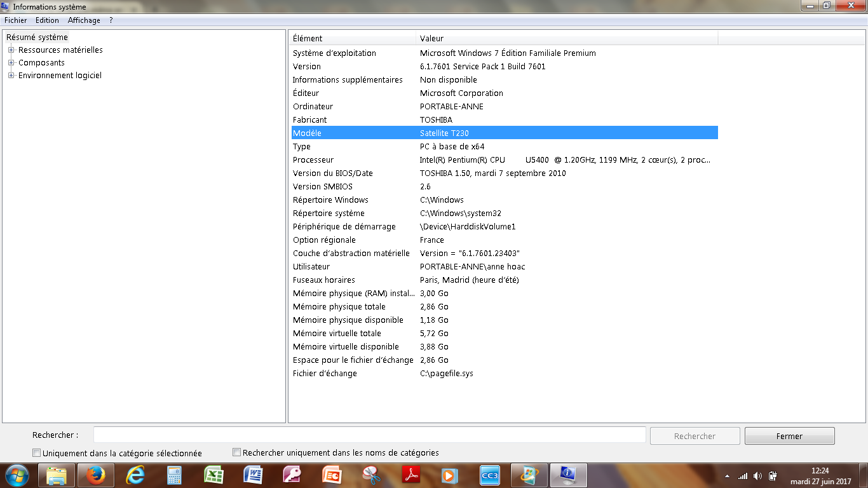Expand the Ressources matérielles tree node

[x=11, y=50]
